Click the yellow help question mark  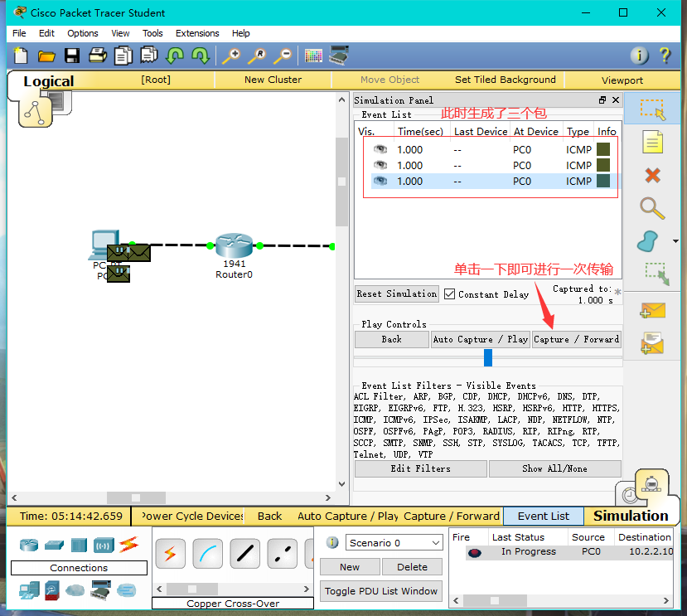click(665, 56)
